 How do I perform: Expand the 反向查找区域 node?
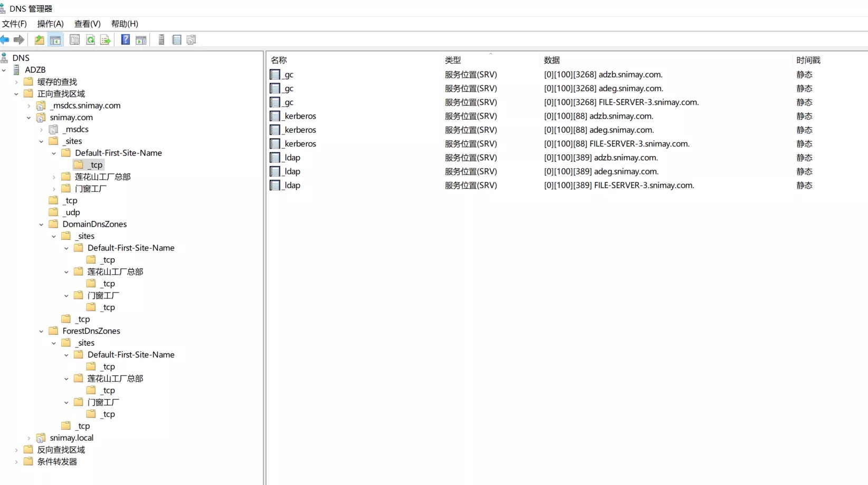point(16,450)
